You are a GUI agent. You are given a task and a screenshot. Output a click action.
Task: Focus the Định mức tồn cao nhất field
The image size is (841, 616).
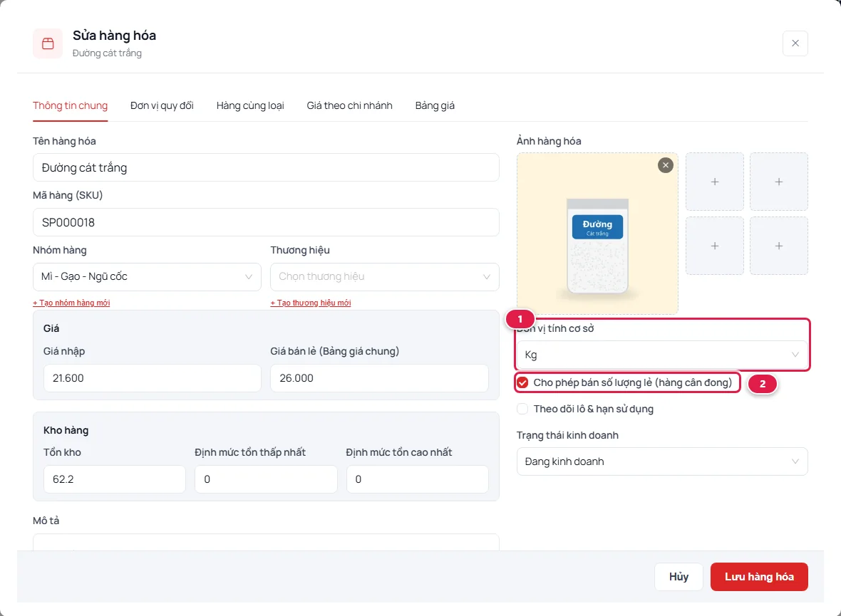click(417, 479)
